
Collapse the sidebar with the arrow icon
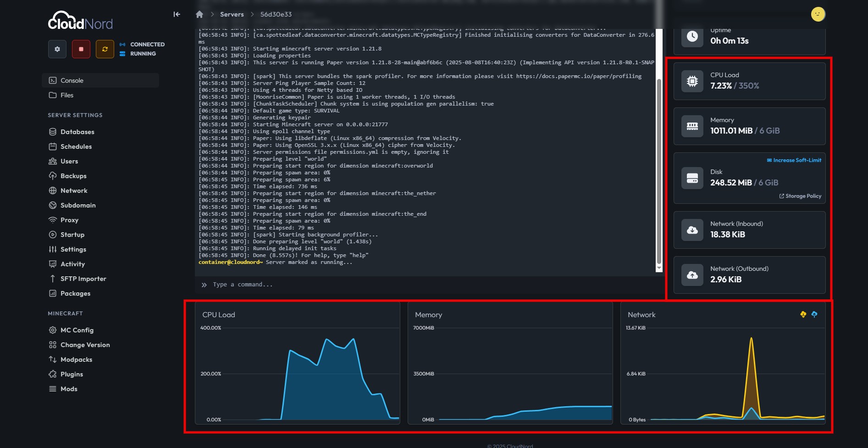point(177,14)
